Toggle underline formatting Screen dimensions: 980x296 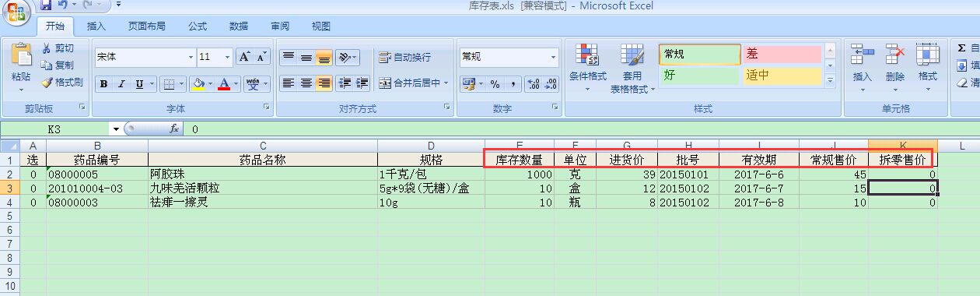[x=140, y=83]
